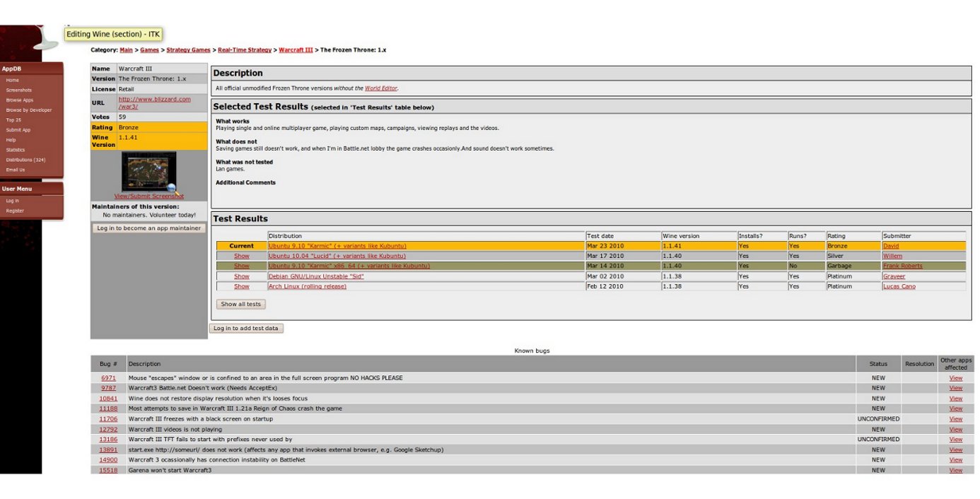Open the Ubuntu 9.10 Karmic distribution link in the Current row
This screenshot has height=499, width=980.
(337, 246)
